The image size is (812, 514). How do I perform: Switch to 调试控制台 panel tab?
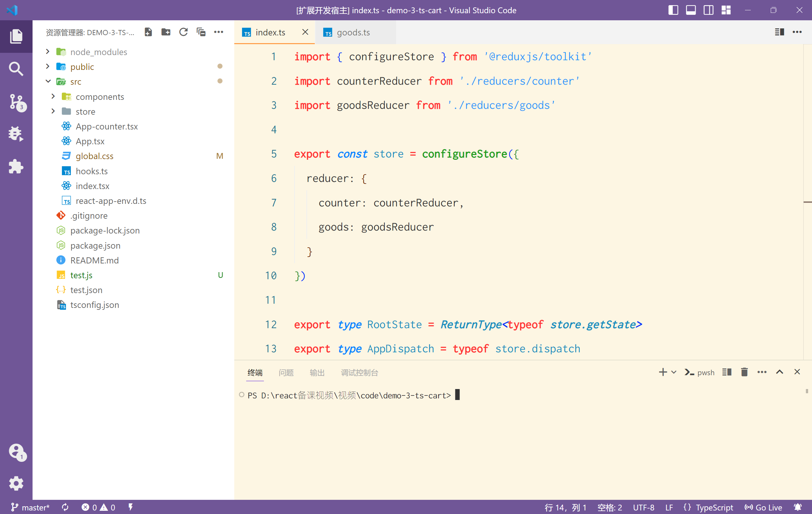(360, 372)
